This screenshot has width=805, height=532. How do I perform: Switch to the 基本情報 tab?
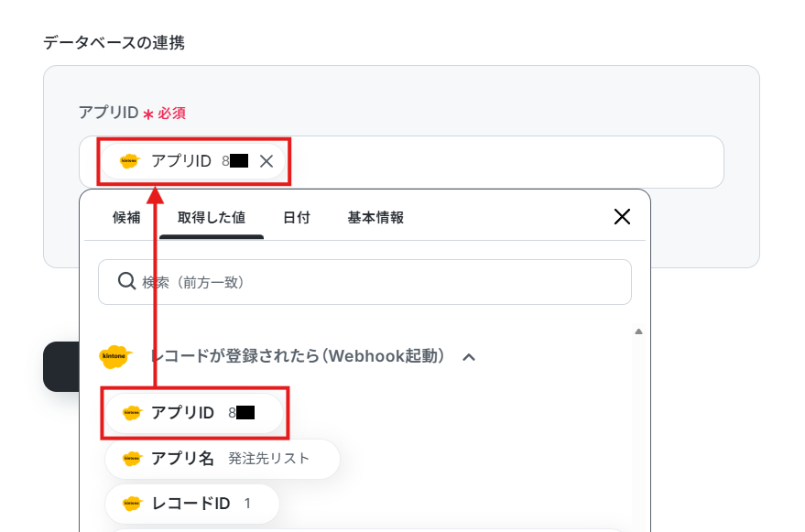point(375,218)
